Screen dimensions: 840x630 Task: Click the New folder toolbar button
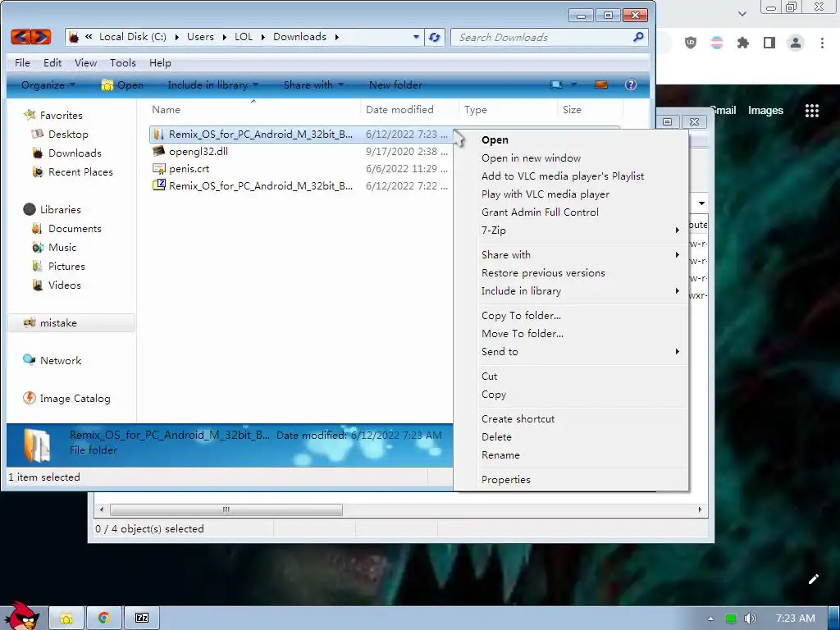tap(396, 84)
